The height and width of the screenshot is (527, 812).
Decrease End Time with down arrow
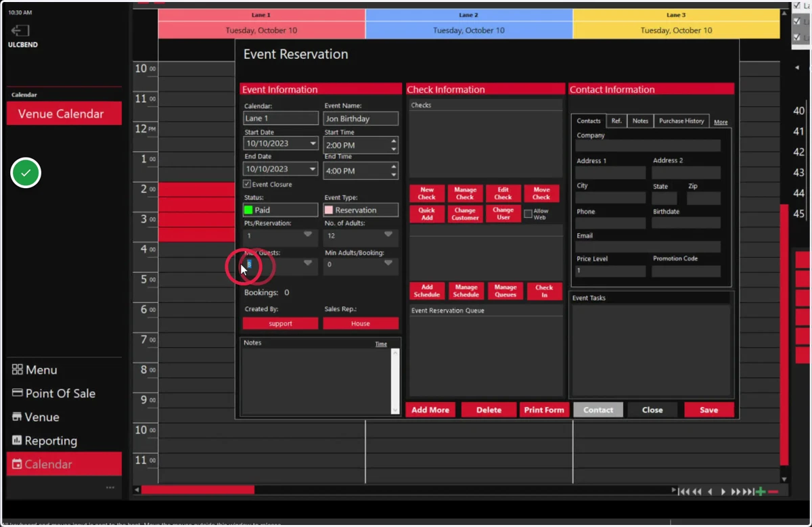pos(394,175)
